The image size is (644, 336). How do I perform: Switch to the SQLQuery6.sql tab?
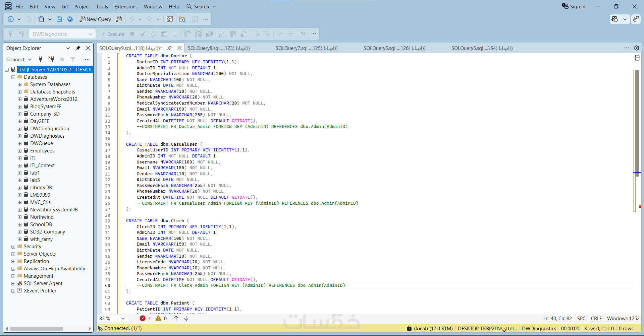pos(394,48)
